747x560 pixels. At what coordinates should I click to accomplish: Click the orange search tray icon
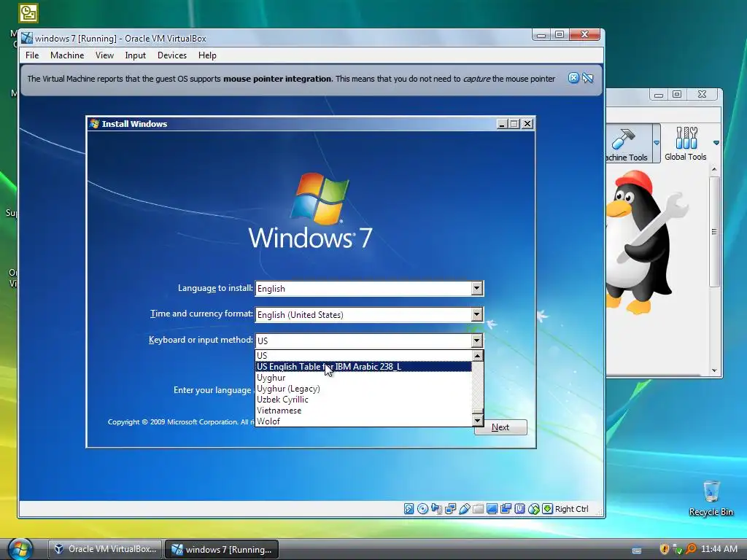point(691,549)
